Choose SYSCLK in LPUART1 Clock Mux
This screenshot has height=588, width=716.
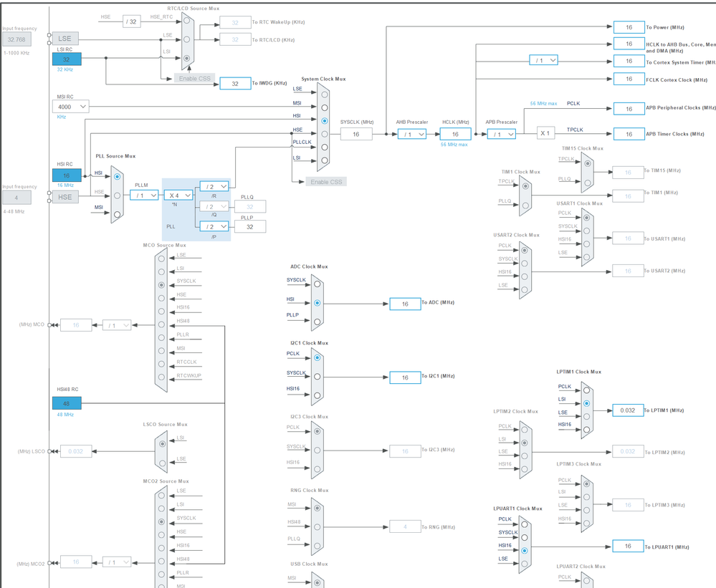pyautogui.click(x=524, y=537)
